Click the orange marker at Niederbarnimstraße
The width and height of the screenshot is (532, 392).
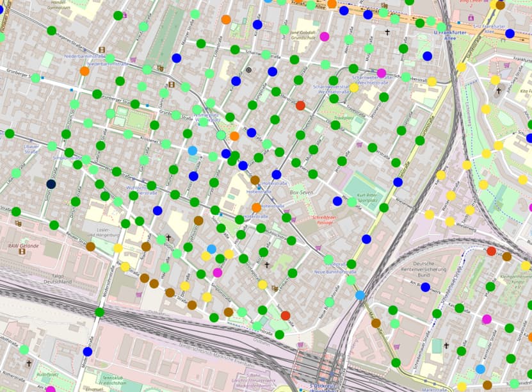85,71
